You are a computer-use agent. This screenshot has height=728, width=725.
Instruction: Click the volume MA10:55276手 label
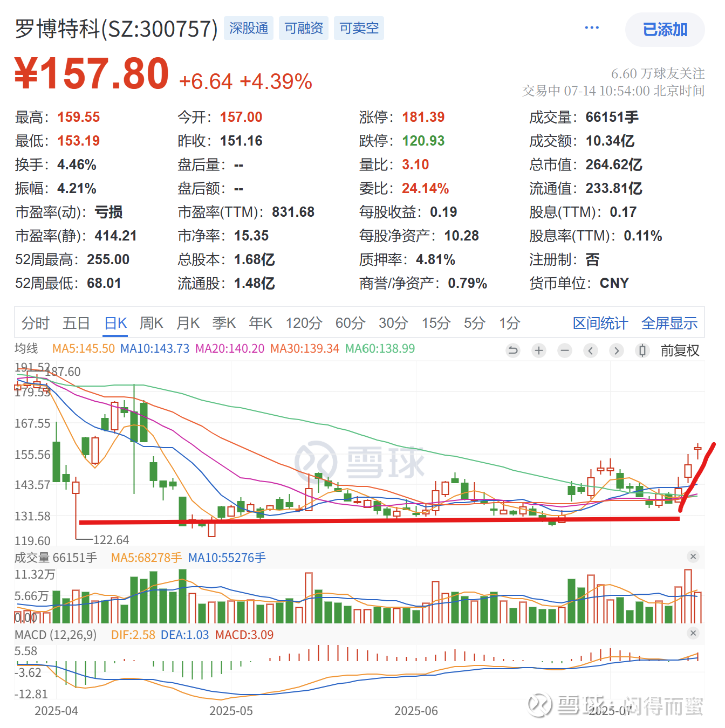(x=227, y=558)
